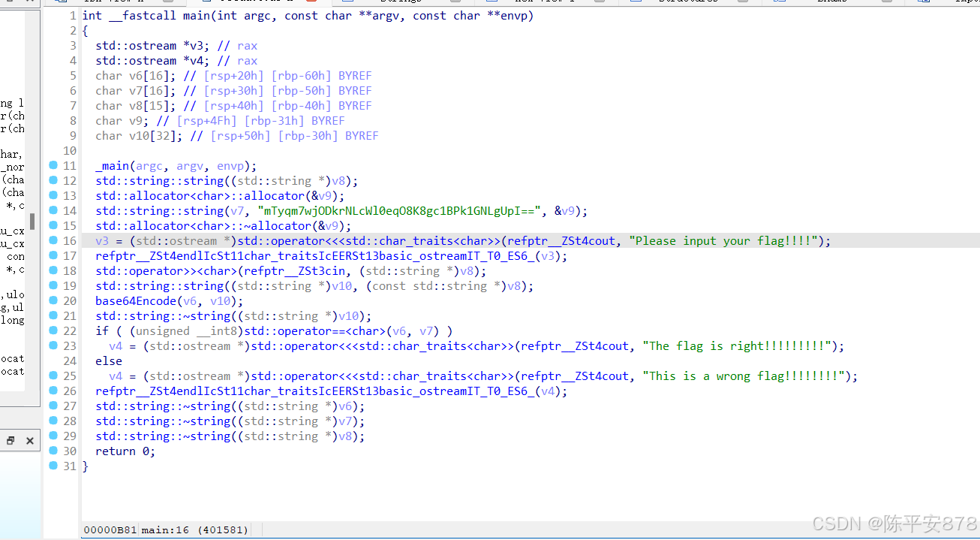Viewport: 980px width, 540px height.
Task: Click main:16 (401581) in status bar
Action: (195, 529)
